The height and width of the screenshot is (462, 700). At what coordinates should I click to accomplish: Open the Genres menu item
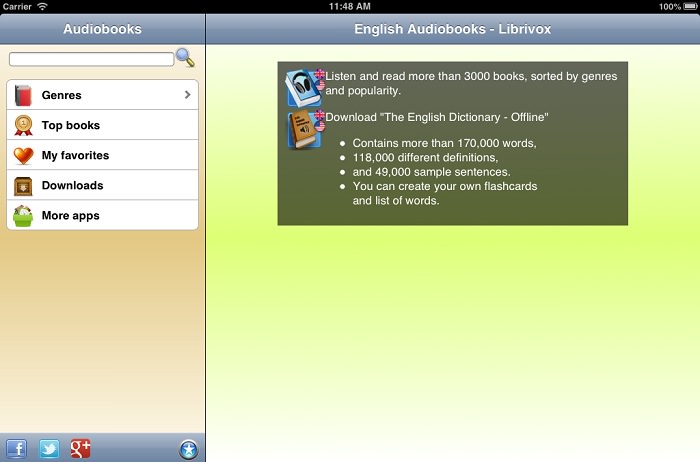coord(103,95)
